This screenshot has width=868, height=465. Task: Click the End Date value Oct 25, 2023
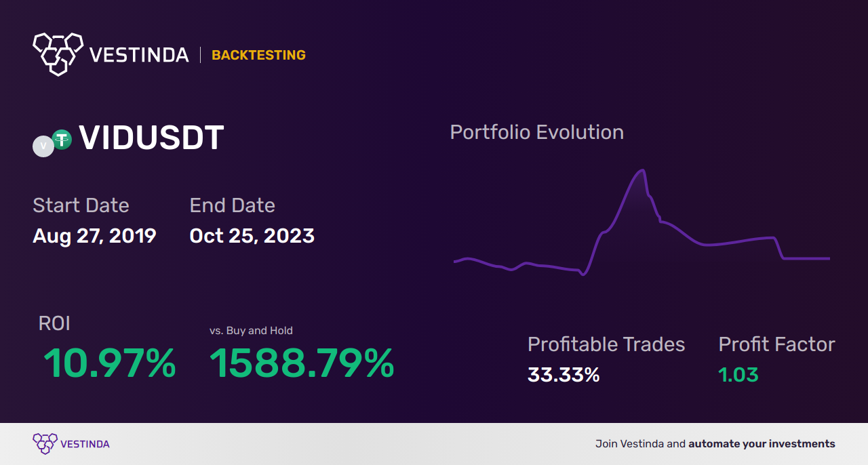[252, 236]
